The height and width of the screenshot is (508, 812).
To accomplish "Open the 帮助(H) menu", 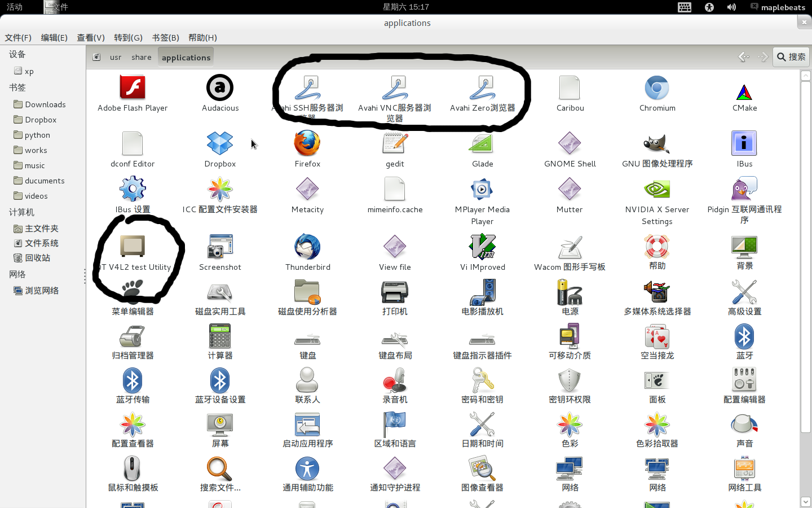I will (202, 38).
